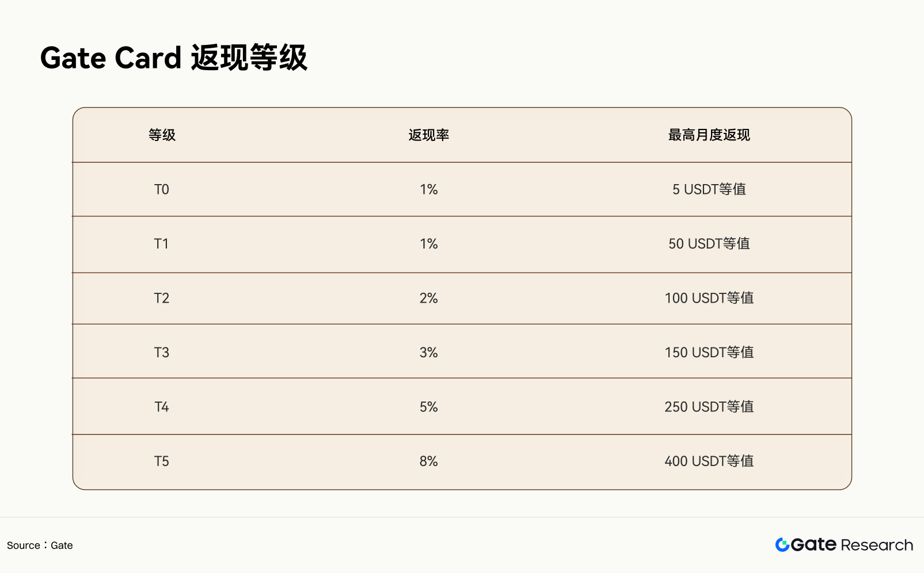The image size is (924, 573).
Task: Click the Gate Card 返现等级 title
Action: pos(174,58)
